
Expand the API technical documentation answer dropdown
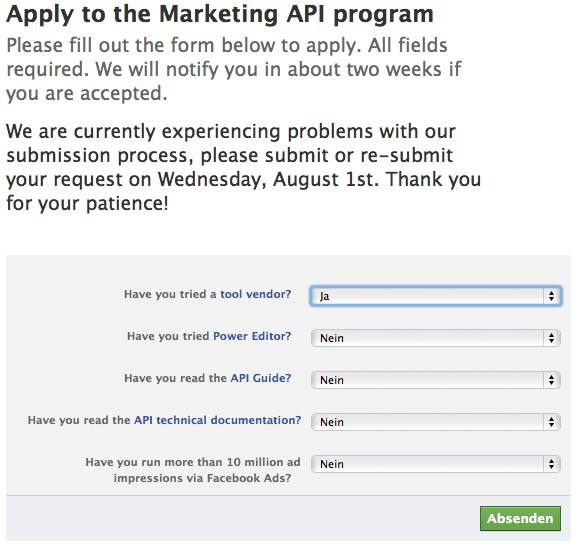(x=436, y=422)
